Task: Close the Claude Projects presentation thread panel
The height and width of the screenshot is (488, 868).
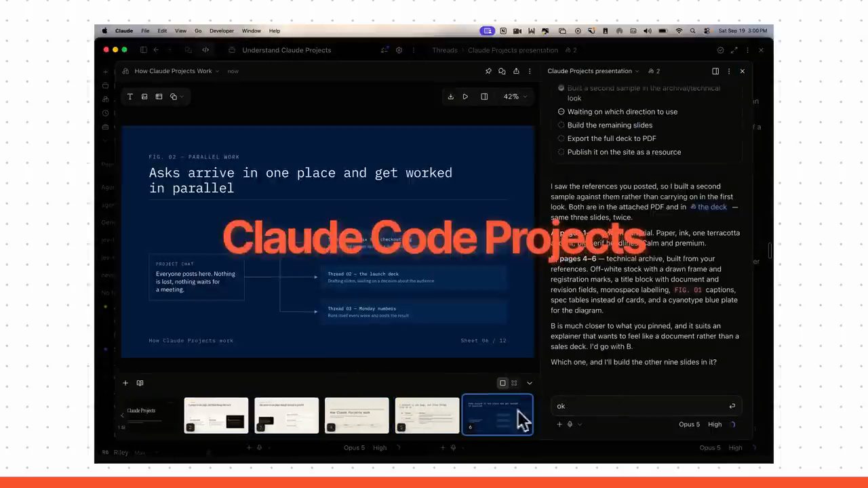Action: (x=743, y=71)
